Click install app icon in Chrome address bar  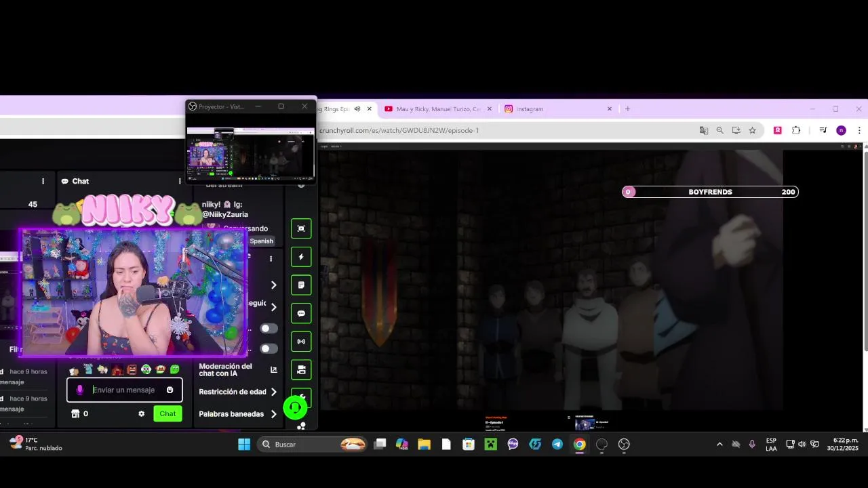[x=736, y=130]
